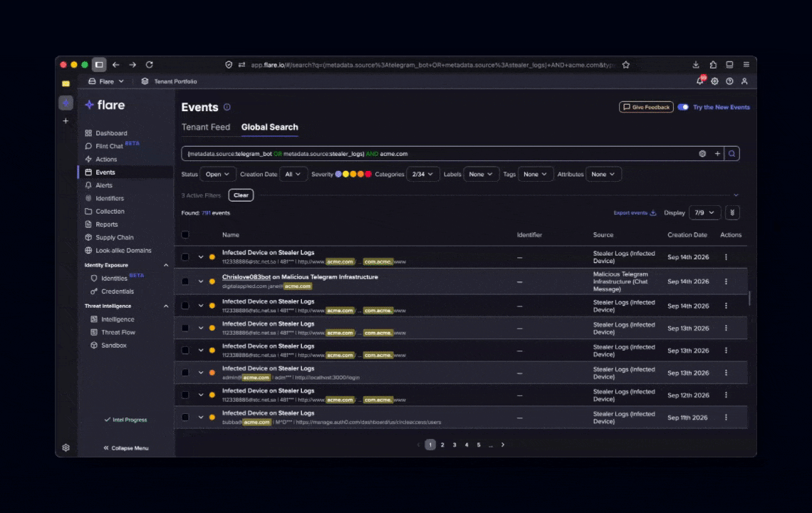Screen dimensions: 812x513
Task: Bookmark this page with the star icon
Action: [x=625, y=65]
